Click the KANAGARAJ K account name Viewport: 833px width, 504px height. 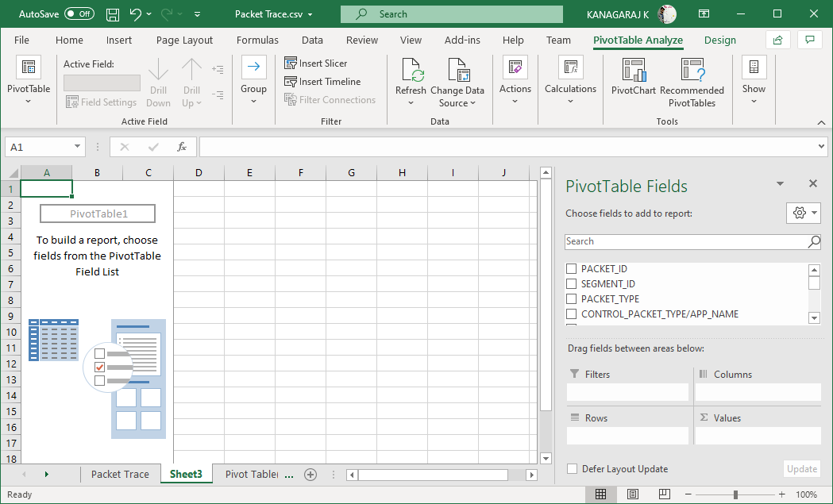click(x=617, y=15)
